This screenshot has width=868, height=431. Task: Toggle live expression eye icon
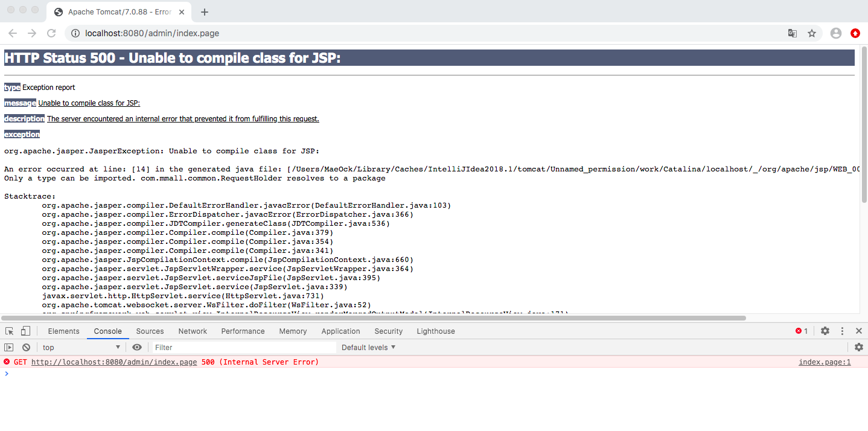coord(137,347)
